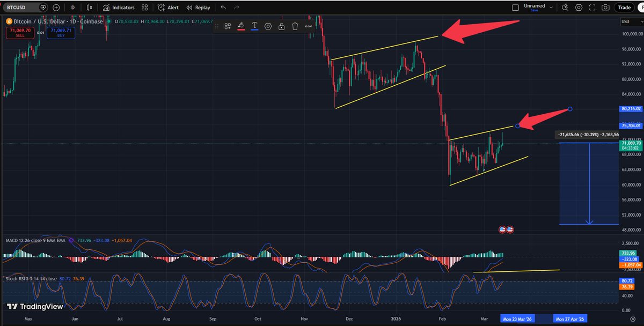Click the compare or add symbol plus icon
The width and height of the screenshot is (644, 326).
click(x=56, y=8)
